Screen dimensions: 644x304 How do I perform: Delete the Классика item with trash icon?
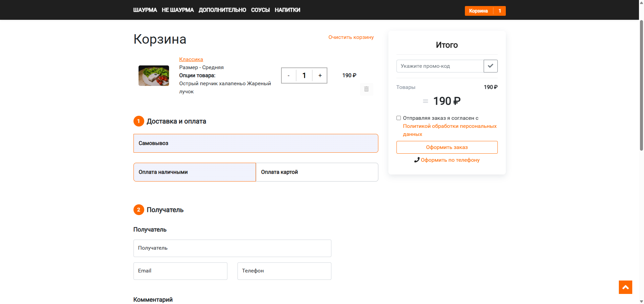[366, 89]
